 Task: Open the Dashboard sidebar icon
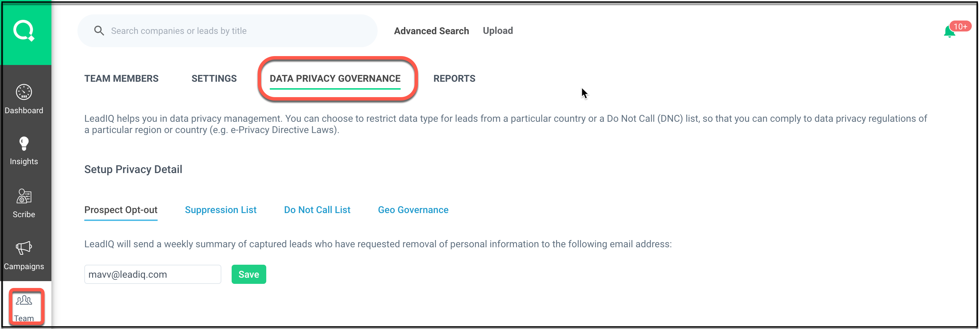(24, 92)
